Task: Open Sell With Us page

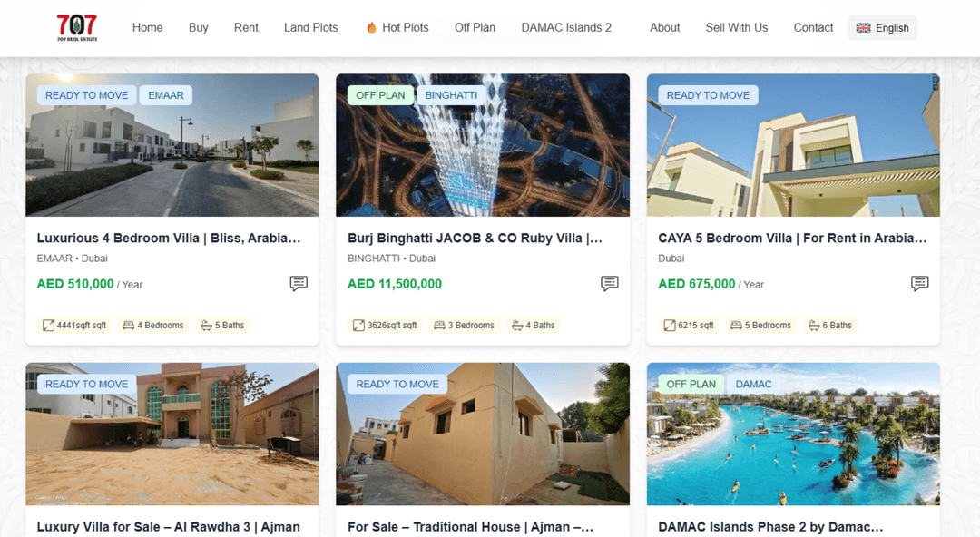Action: (736, 27)
